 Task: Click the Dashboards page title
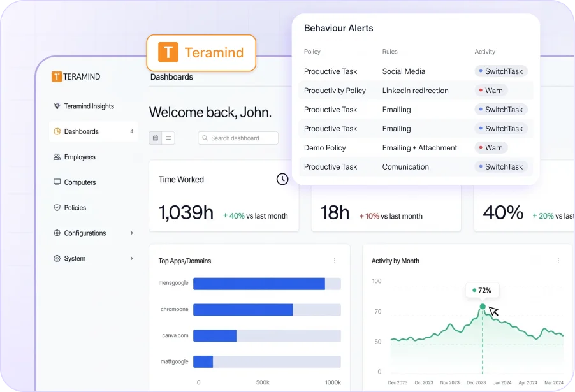(x=171, y=77)
